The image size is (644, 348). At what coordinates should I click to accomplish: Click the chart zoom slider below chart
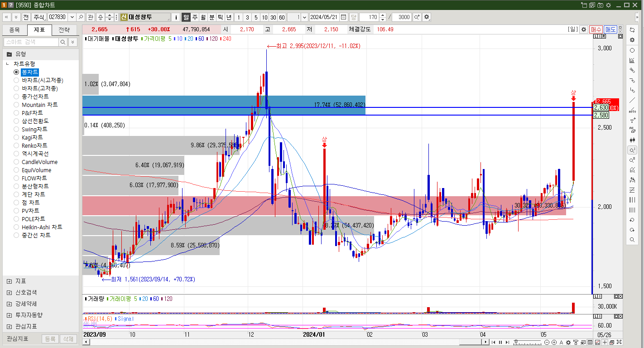point(527,342)
